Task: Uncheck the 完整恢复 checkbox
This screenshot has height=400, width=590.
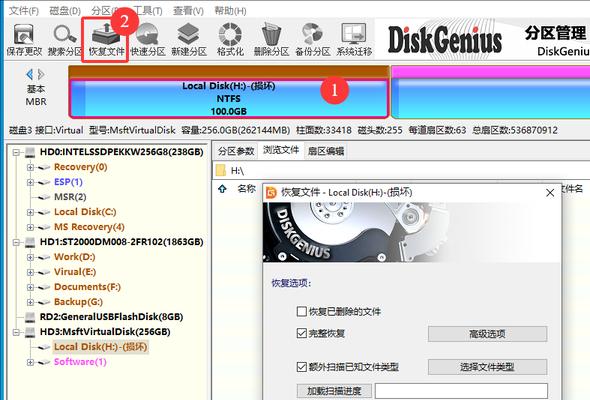Action: coord(301,333)
